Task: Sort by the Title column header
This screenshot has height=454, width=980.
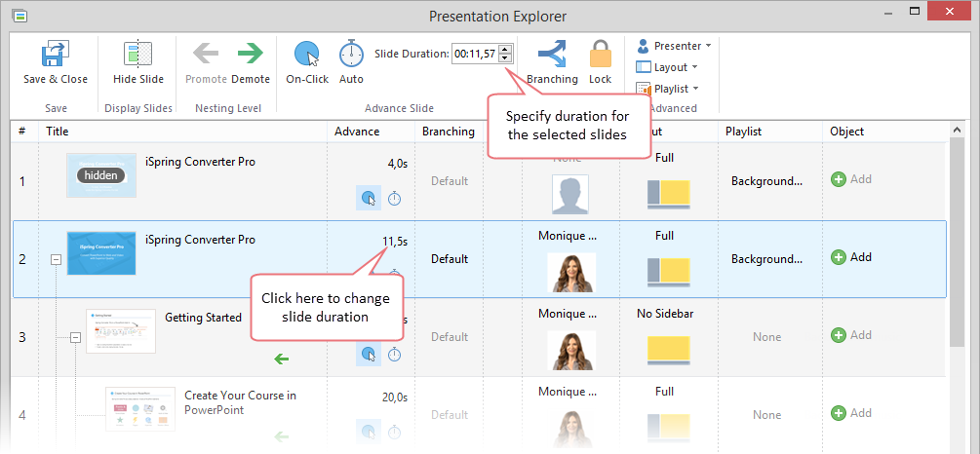Action: (59, 132)
